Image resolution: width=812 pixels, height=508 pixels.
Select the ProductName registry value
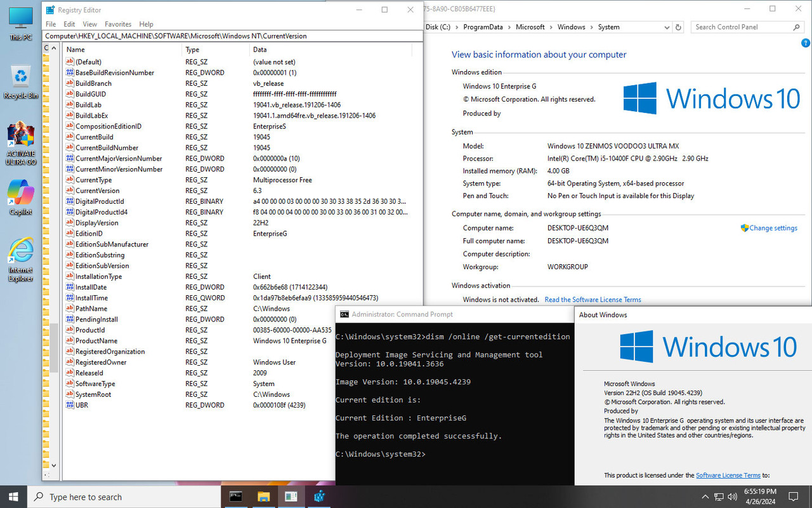[x=96, y=341]
